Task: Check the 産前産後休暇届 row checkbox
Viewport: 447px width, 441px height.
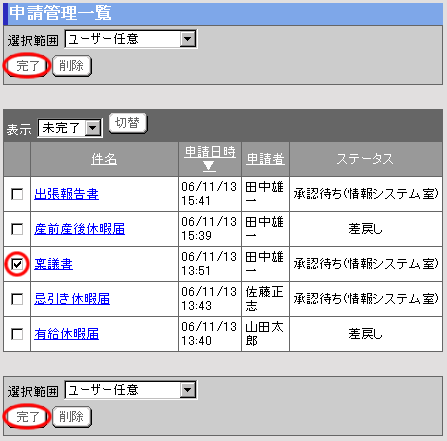Action: [x=17, y=229]
